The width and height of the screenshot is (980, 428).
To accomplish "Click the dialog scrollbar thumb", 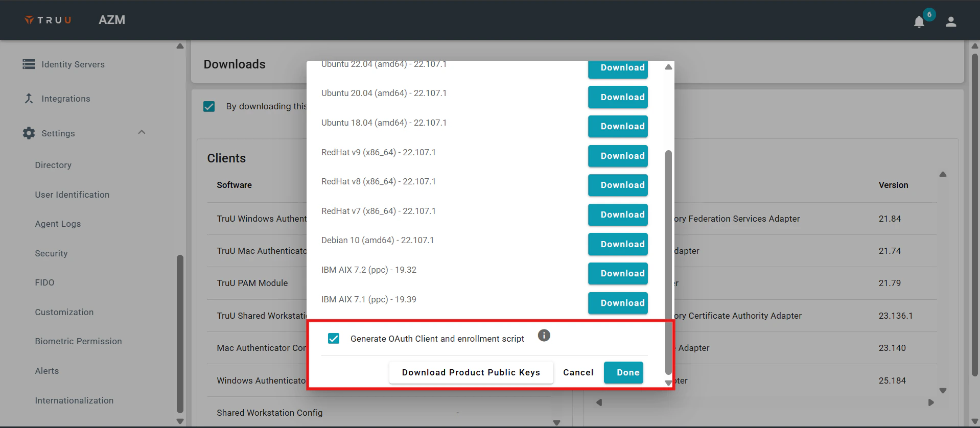I will pos(668,262).
